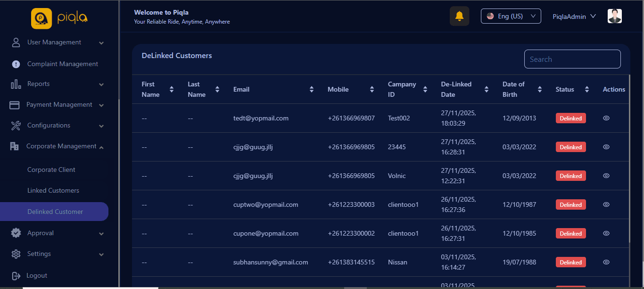View details for cupone@yopmail.com row
The image size is (644, 289).
click(606, 233)
